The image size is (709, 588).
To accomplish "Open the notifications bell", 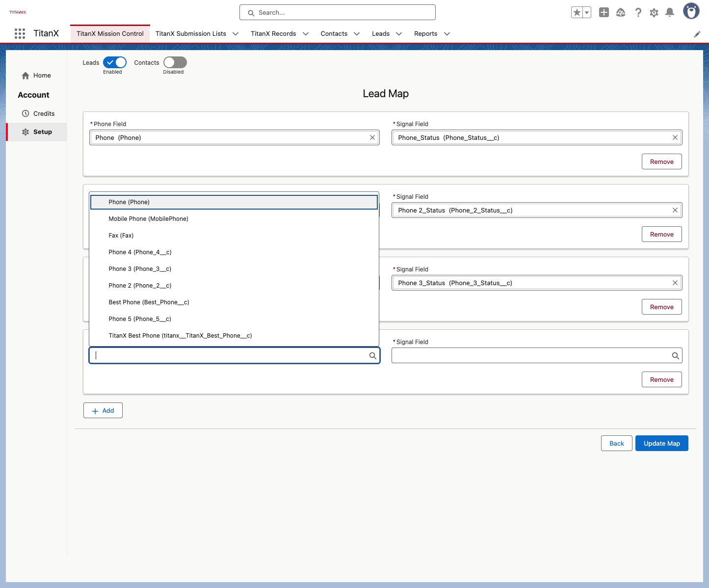I will (x=670, y=12).
